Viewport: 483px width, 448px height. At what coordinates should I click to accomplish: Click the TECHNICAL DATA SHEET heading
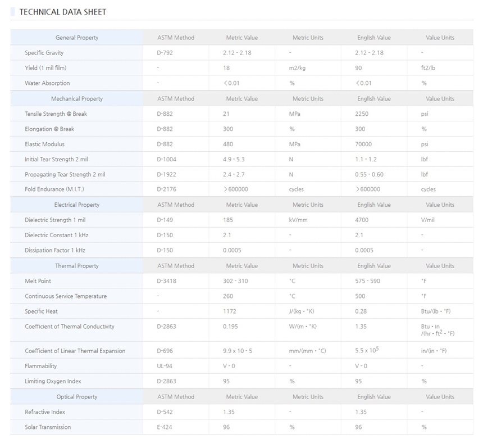[62, 12]
